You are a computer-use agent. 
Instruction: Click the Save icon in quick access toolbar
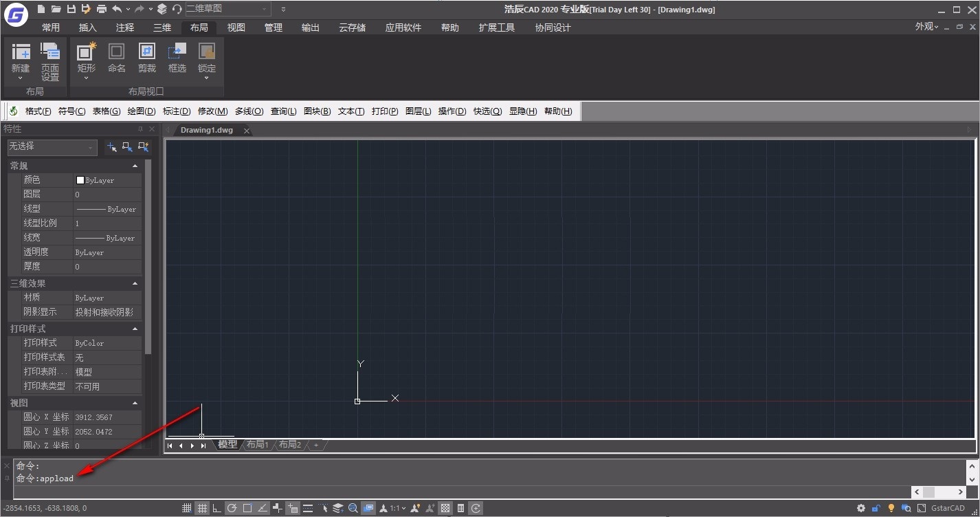click(x=71, y=9)
